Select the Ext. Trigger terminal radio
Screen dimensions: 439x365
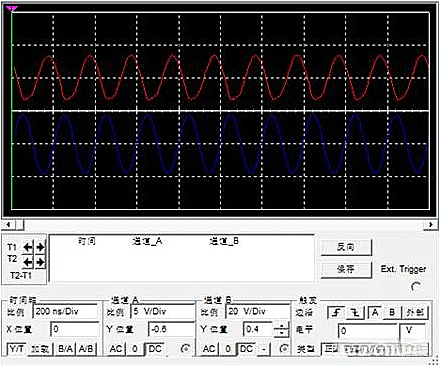pos(416,286)
